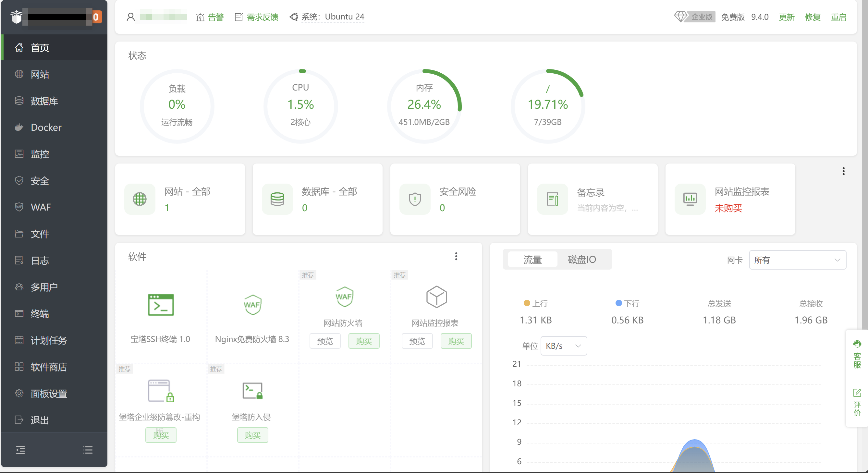Toggle the 上行 legend series
Image resolution: width=868 pixels, height=473 pixels.
[x=536, y=303]
